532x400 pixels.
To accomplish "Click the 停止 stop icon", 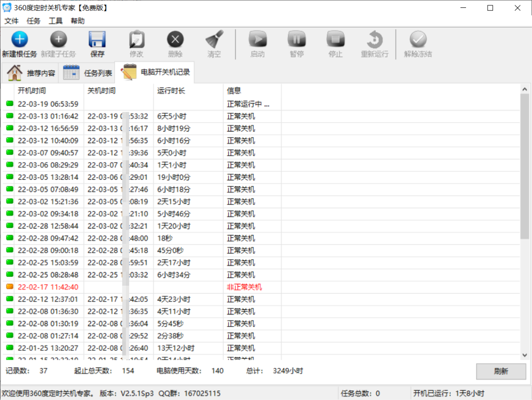I will pos(335,39).
